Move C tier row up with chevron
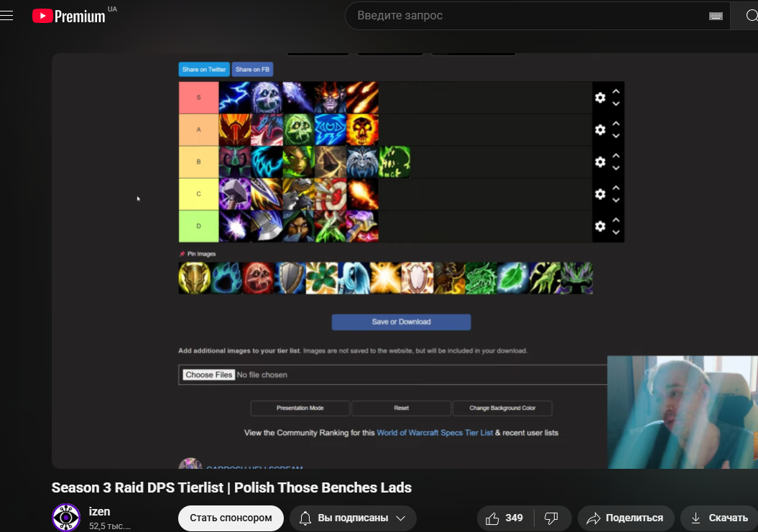The width and height of the screenshot is (758, 532). [x=616, y=187]
